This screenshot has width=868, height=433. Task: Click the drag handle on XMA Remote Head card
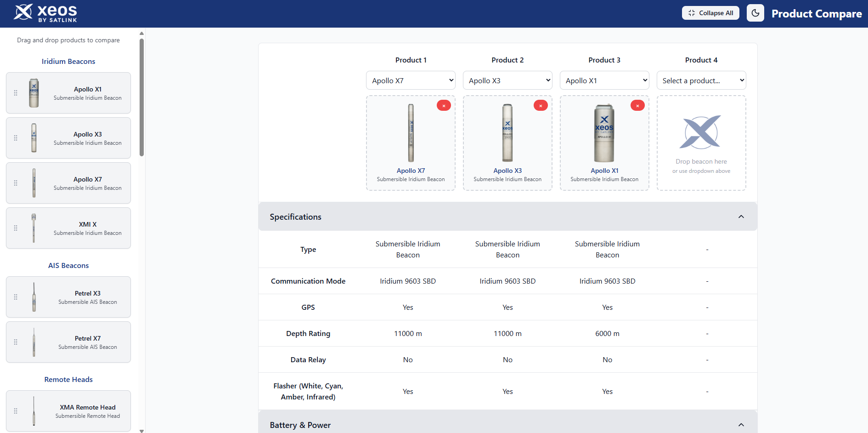pyautogui.click(x=16, y=410)
